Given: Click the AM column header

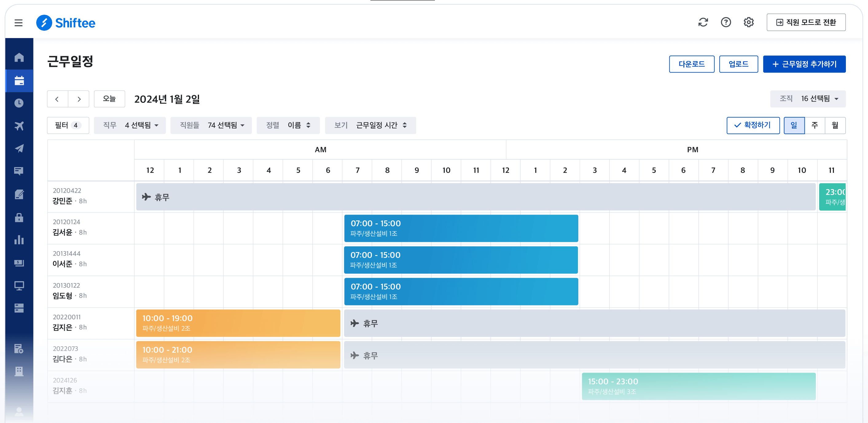Looking at the screenshot, I should point(320,149).
